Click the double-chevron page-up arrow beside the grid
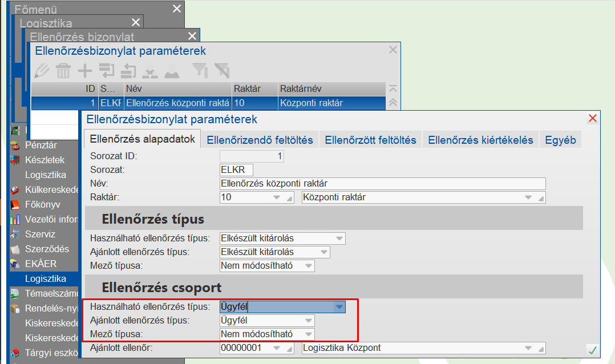The height and width of the screenshot is (364, 615). click(x=393, y=103)
